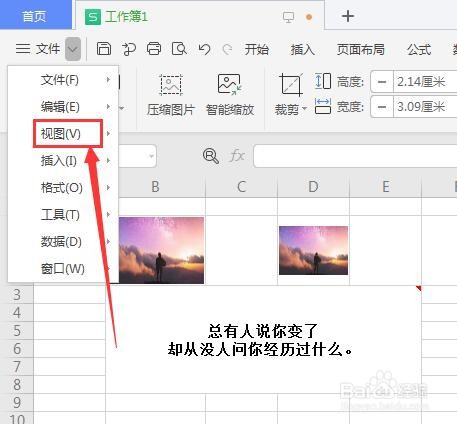Viewport: 457px width, 424px height.
Task: Decrease 宽度 with minus button
Action: 382,107
